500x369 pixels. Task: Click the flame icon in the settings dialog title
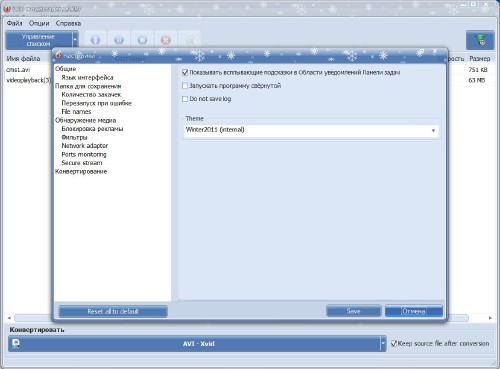point(58,55)
